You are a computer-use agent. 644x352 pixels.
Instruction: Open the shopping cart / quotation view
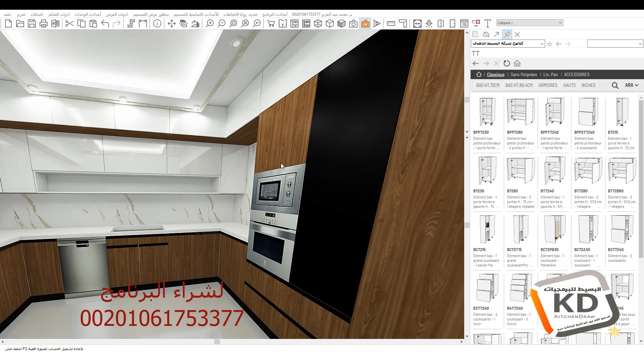[x=271, y=23]
